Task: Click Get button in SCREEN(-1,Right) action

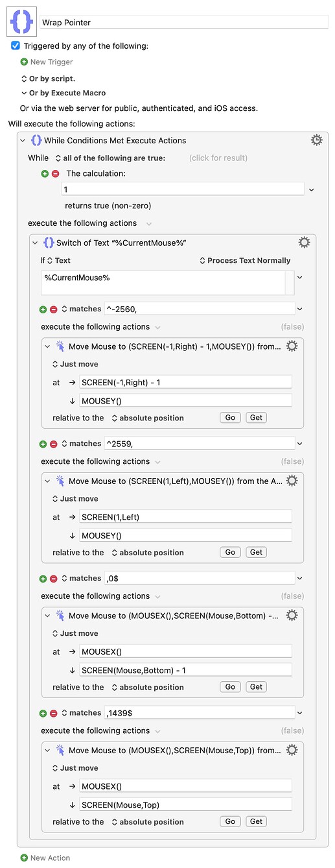Action: click(257, 418)
